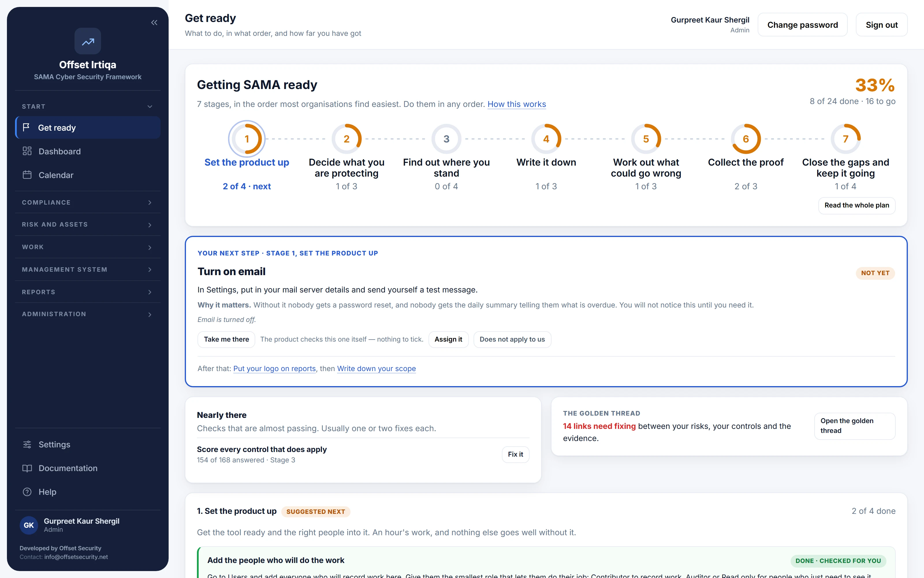924x578 pixels.
Task: Select stage 2 progress circle
Action: [346, 139]
